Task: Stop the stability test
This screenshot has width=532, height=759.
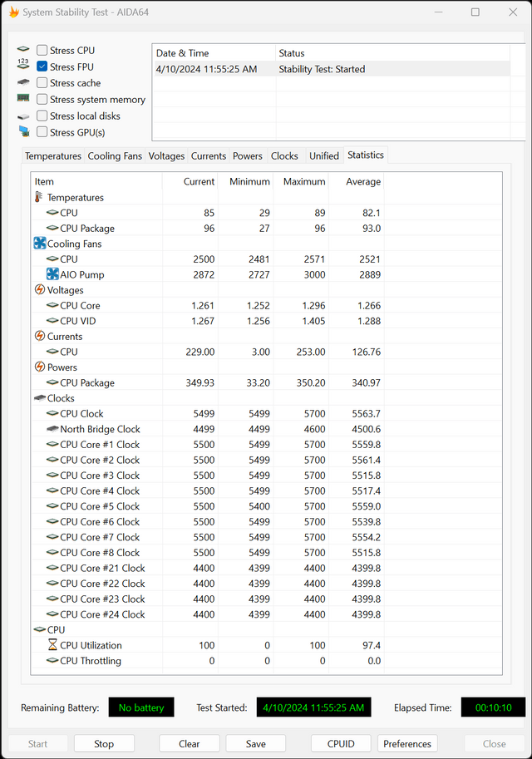Action: (x=104, y=743)
